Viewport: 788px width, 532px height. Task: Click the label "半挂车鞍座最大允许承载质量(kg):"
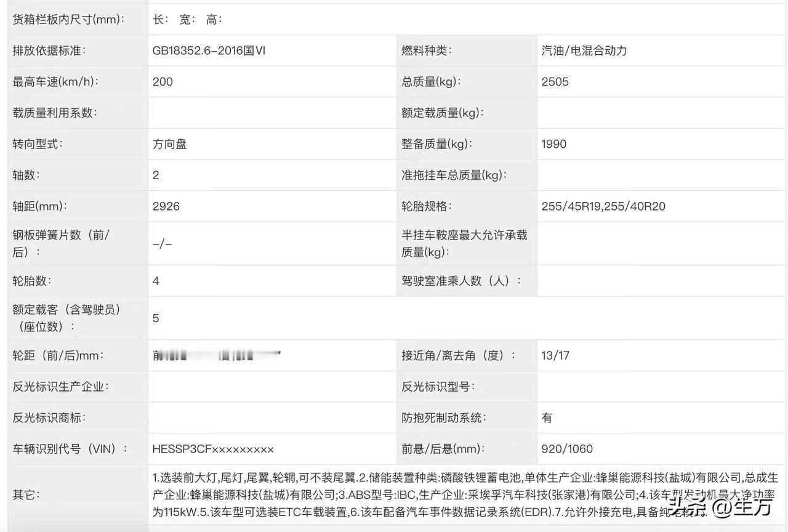[464, 243]
